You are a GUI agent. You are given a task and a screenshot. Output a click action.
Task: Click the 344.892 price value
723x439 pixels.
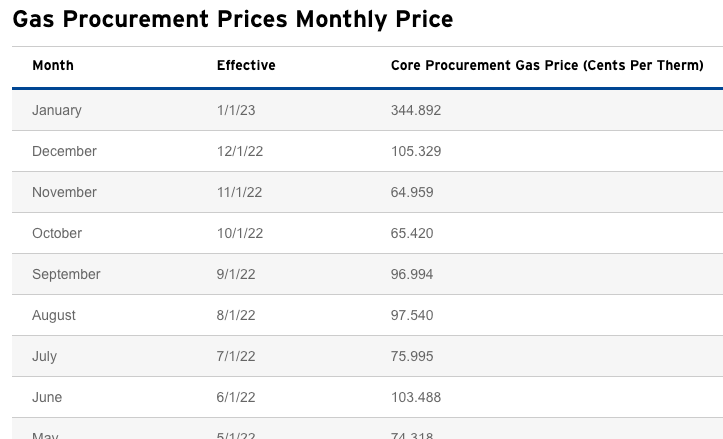pyautogui.click(x=415, y=110)
